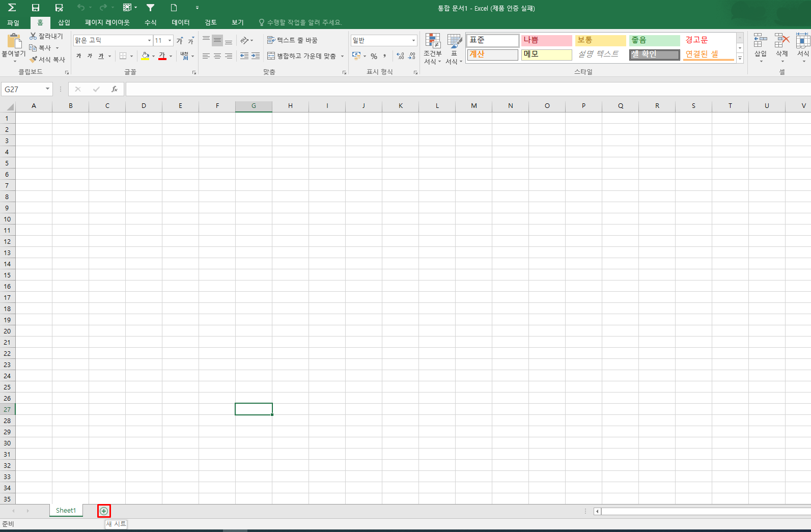Click the AutoSum sigma icon in quick access toolbar
The image size is (811, 532).
point(12,8)
